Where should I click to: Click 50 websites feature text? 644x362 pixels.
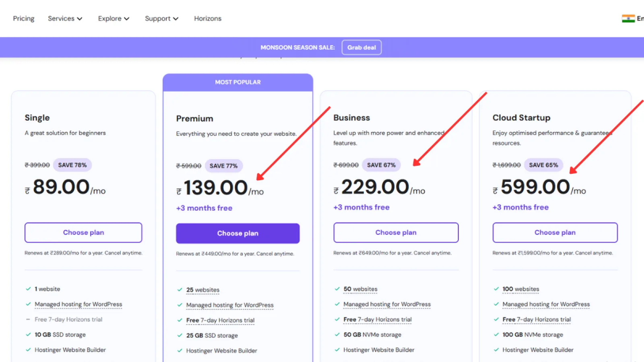361,289
